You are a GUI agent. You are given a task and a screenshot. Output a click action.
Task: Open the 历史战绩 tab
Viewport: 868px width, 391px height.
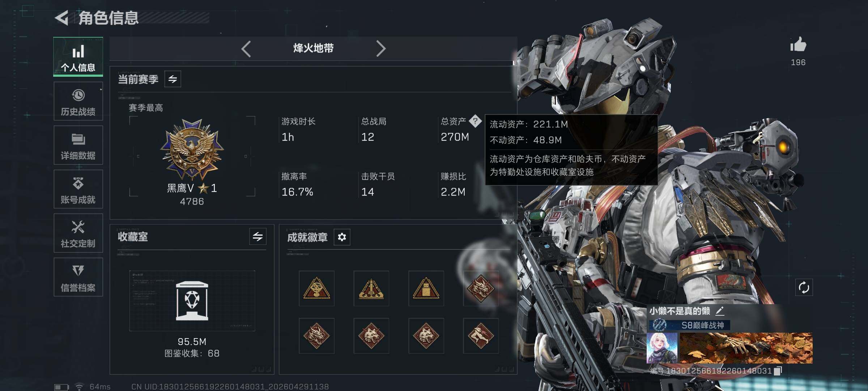pyautogui.click(x=78, y=101)
